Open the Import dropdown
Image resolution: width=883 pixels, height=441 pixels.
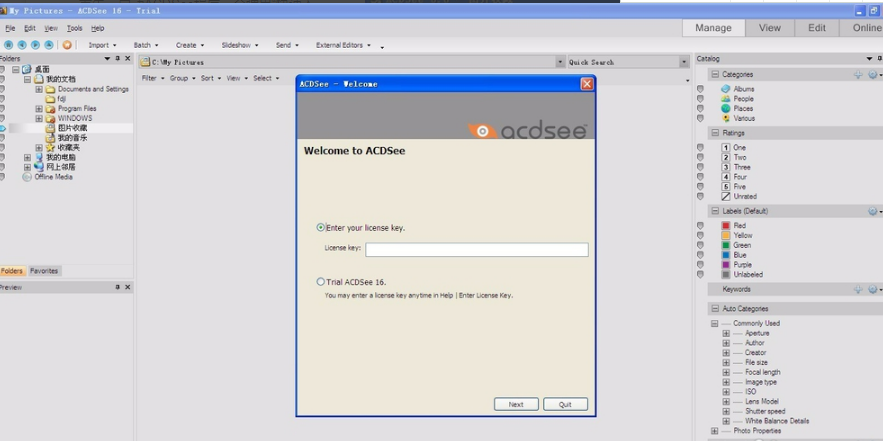click(x=102, y=45)
